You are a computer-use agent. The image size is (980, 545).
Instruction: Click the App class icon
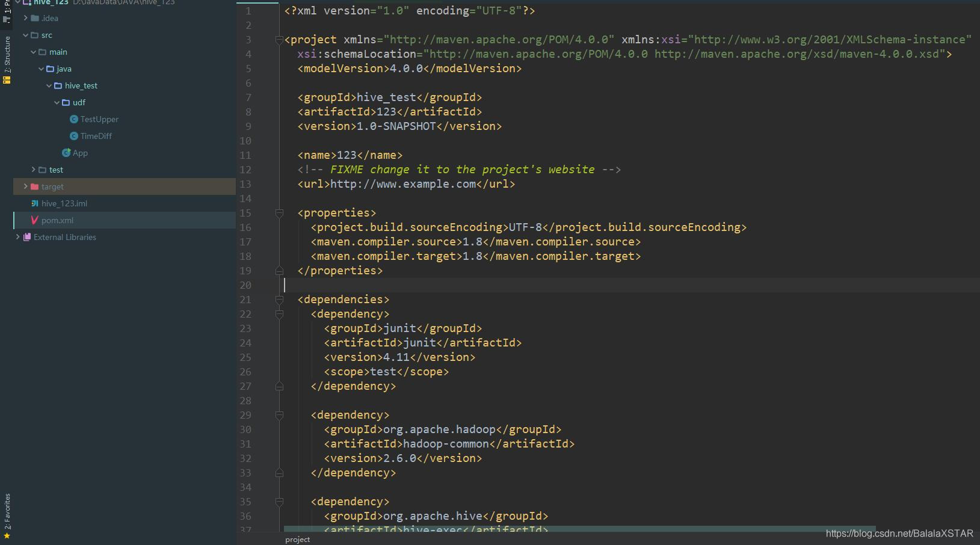click(x=66, y=153)
